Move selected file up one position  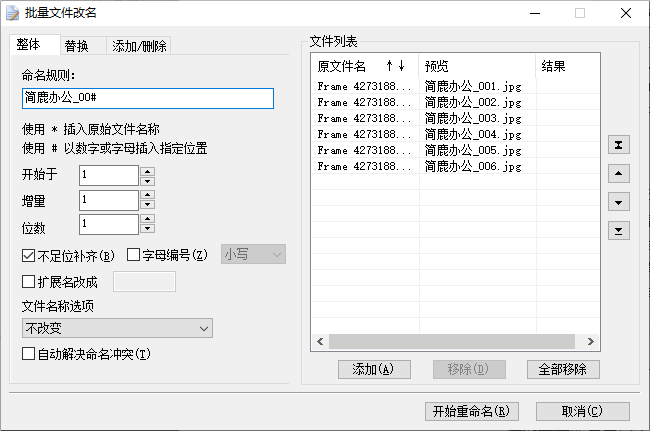618,173
